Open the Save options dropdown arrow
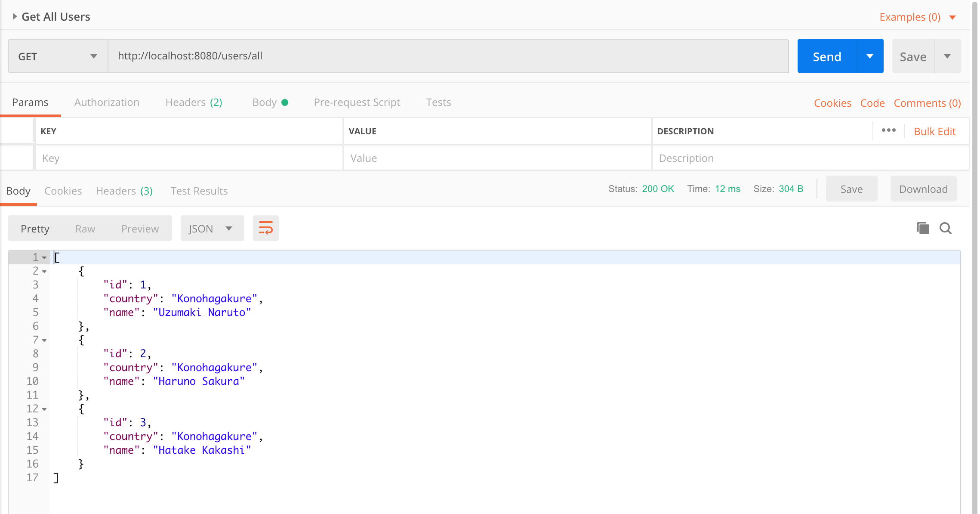The height and width of the screenshot is (514, 980). (947, 56)
